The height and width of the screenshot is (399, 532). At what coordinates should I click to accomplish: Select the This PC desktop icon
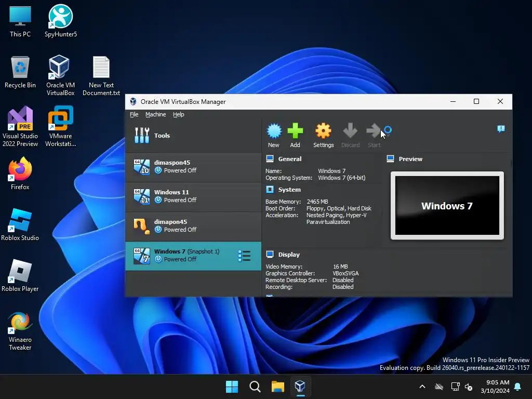[20, 21]
